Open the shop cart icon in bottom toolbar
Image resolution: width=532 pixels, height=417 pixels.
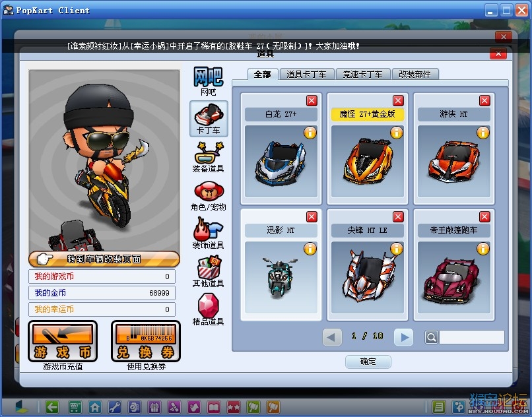[x=75, y=406]
